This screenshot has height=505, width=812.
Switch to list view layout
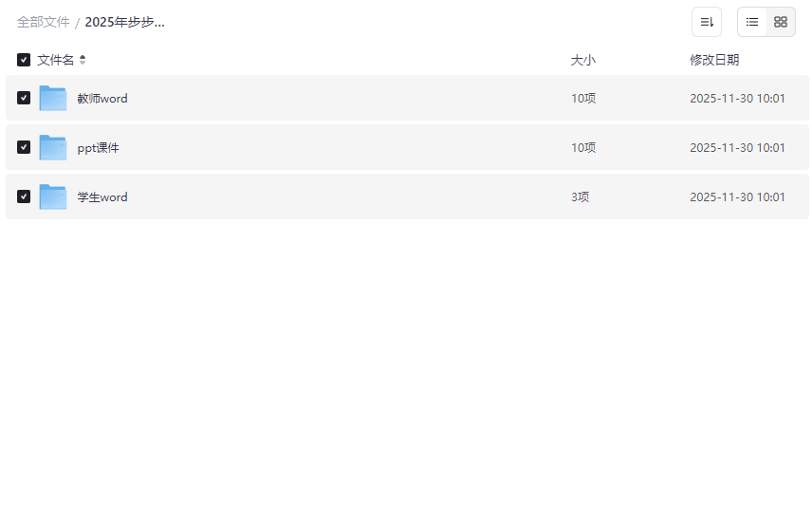pyautogui.click(x=752, y=22)
